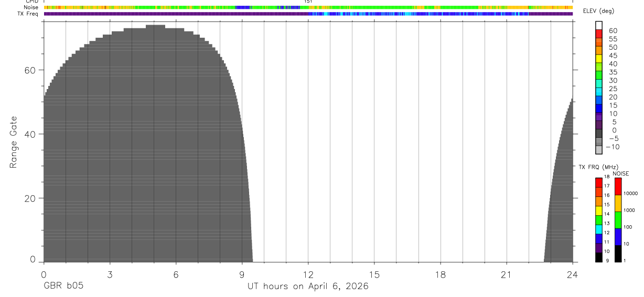The image size is (644, 297).
Task: Click the red swatch in TX FRQ colorbar
Action: click(599, 182)
